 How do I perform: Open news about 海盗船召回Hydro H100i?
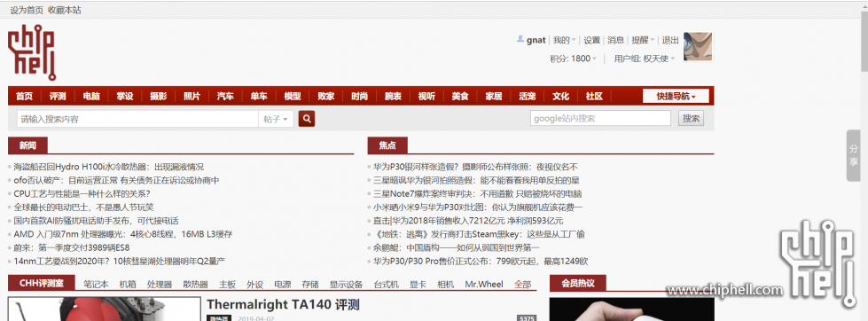click(108, 167)
